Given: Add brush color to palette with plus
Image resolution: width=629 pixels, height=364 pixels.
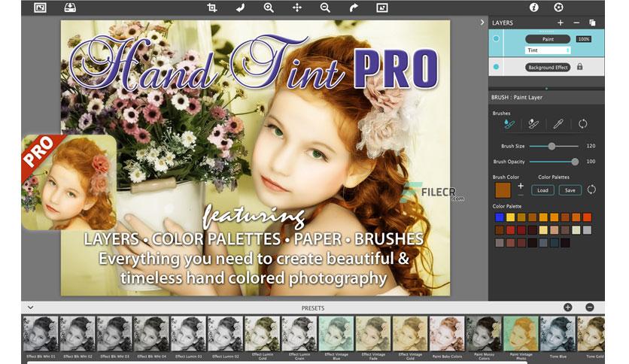Looking at the screenshot, I should pyautogui.click(x=521, y=186).
